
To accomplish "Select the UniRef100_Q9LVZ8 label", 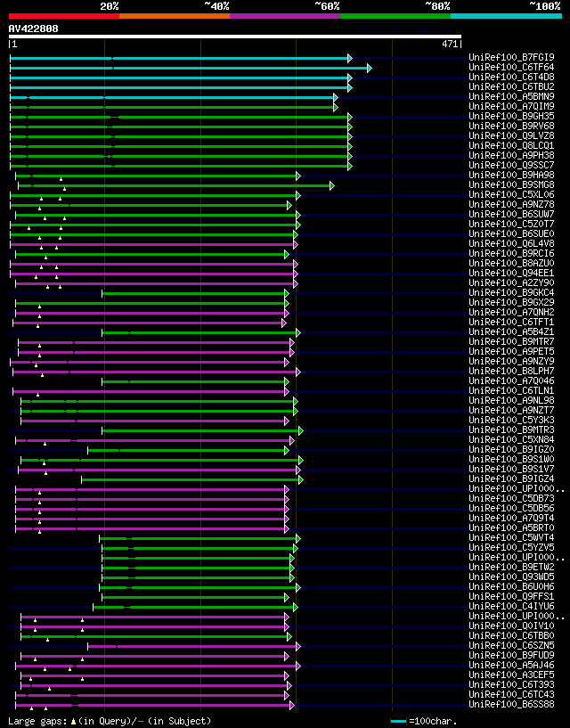I will coord(511,135).
